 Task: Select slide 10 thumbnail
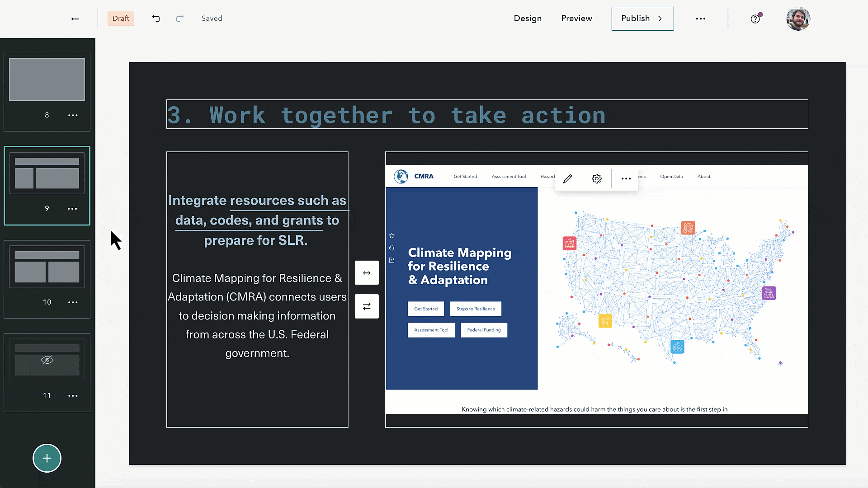[x=47, y=267]
